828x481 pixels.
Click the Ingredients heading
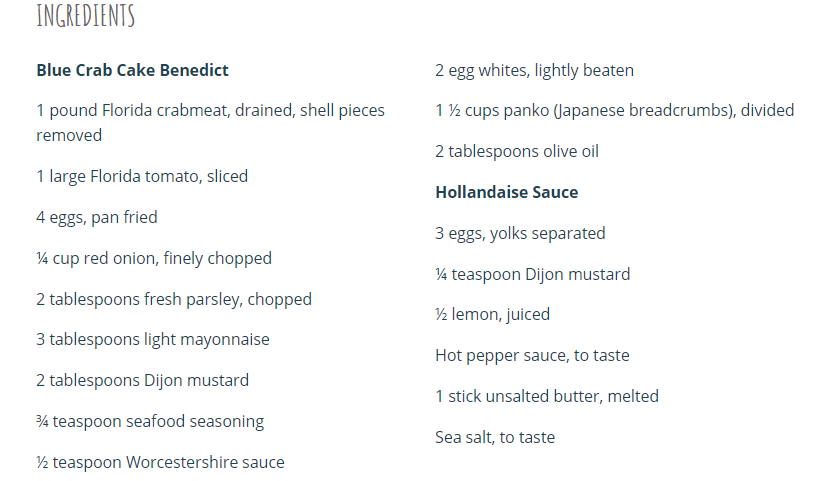(85, 16)
